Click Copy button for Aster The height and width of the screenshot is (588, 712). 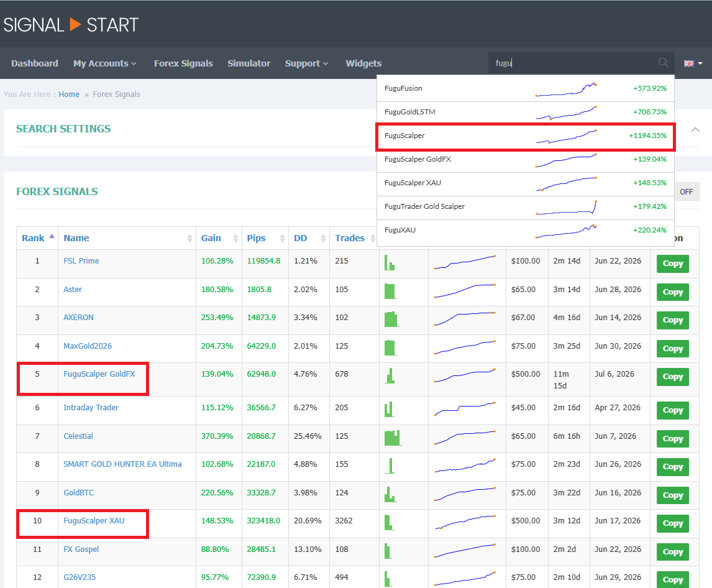click(672, 292)
